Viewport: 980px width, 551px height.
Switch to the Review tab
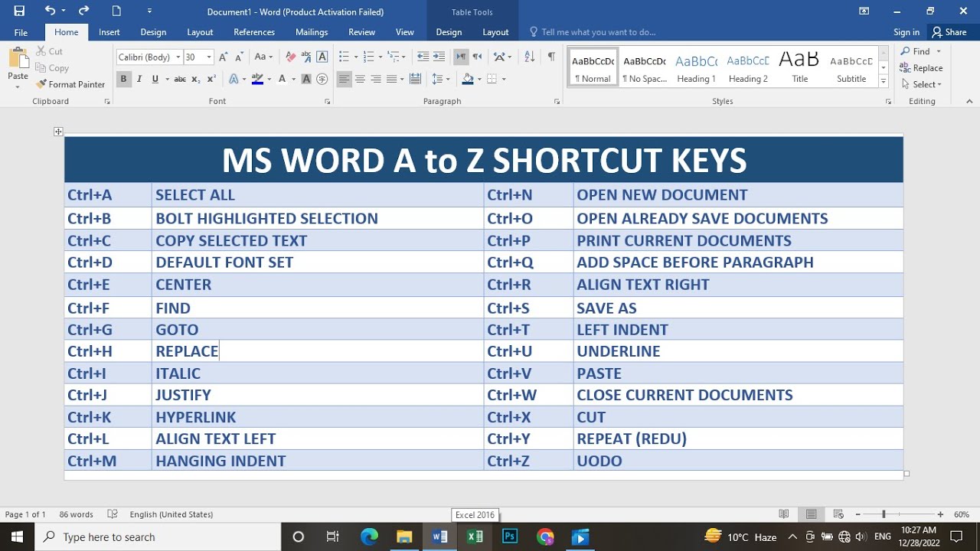tap(361, 32)
